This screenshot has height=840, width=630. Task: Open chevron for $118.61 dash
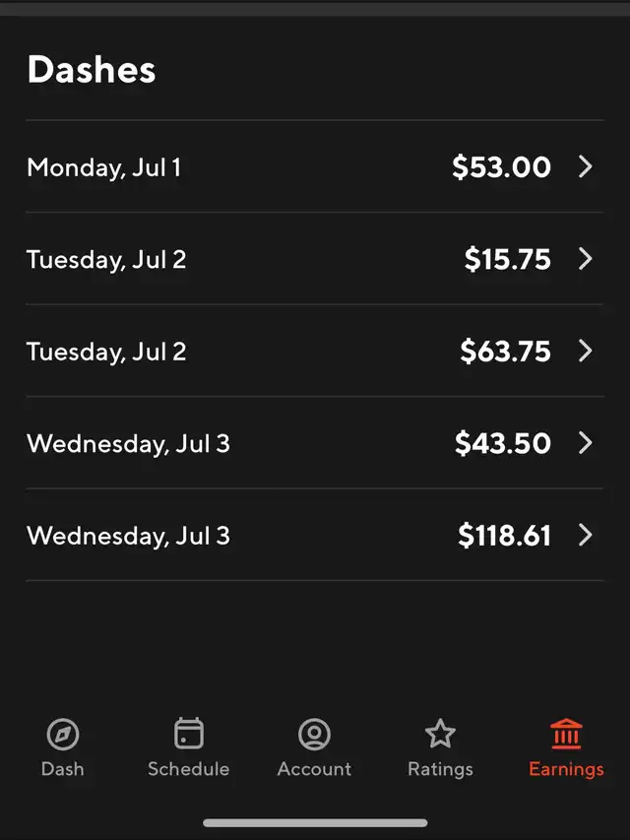[x=586, y=535]
